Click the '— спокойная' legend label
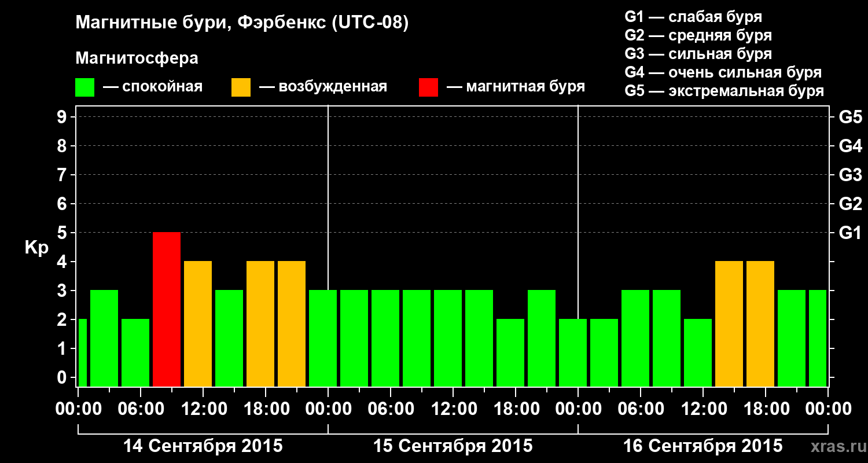The width and height of the screenshot is (868, 463). pyautogui.click(x=153, y=87)
